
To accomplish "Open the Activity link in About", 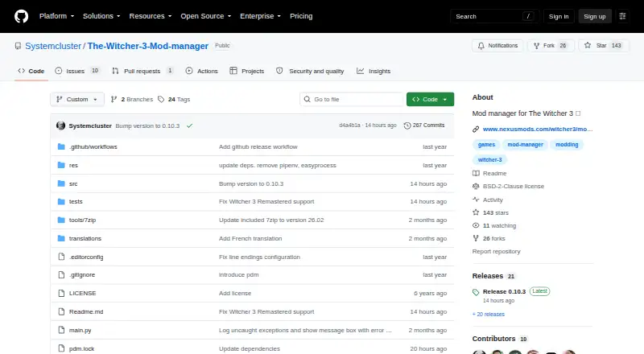I will (488, 200).
